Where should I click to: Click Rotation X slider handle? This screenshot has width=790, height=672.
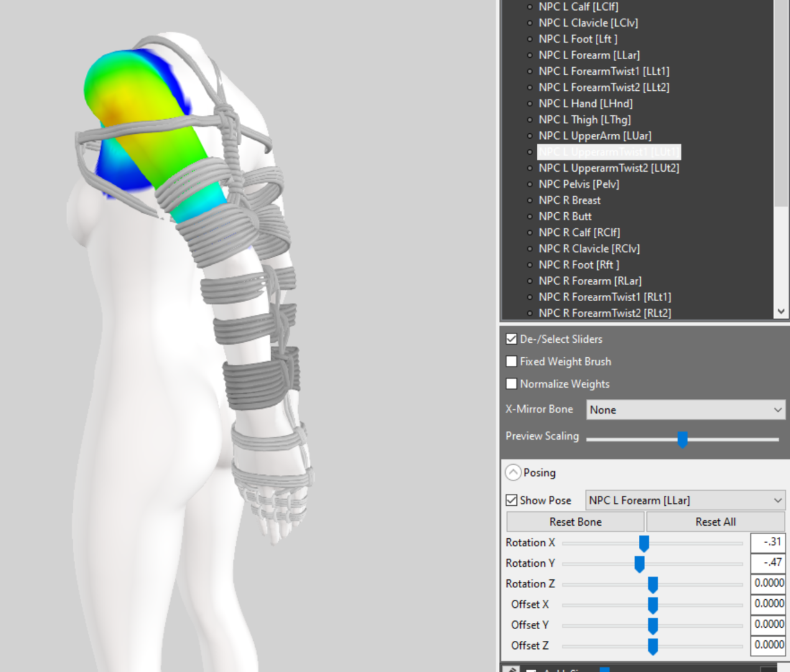click(x=644, y=543)
